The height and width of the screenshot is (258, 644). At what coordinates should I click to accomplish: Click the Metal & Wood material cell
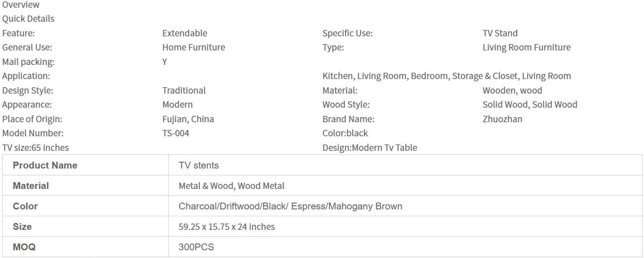pyautogui.click(x=231, y=186)
